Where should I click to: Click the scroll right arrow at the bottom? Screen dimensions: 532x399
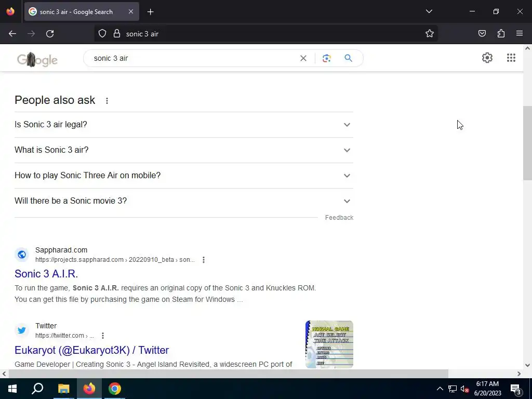519,374
